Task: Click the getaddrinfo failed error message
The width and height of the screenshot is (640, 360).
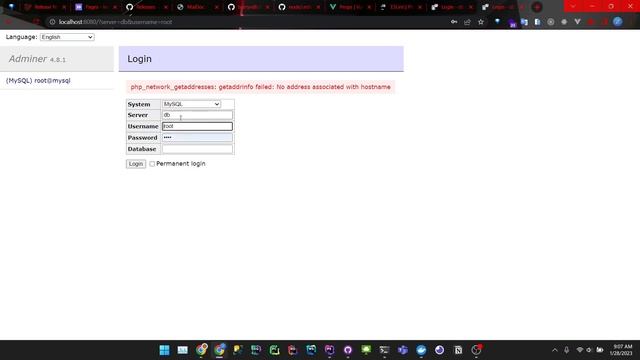Action: (260, 87)
